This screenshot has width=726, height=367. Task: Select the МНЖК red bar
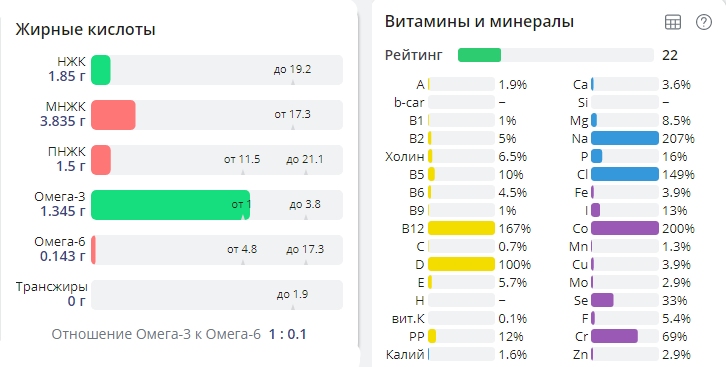tap(113, 115)
